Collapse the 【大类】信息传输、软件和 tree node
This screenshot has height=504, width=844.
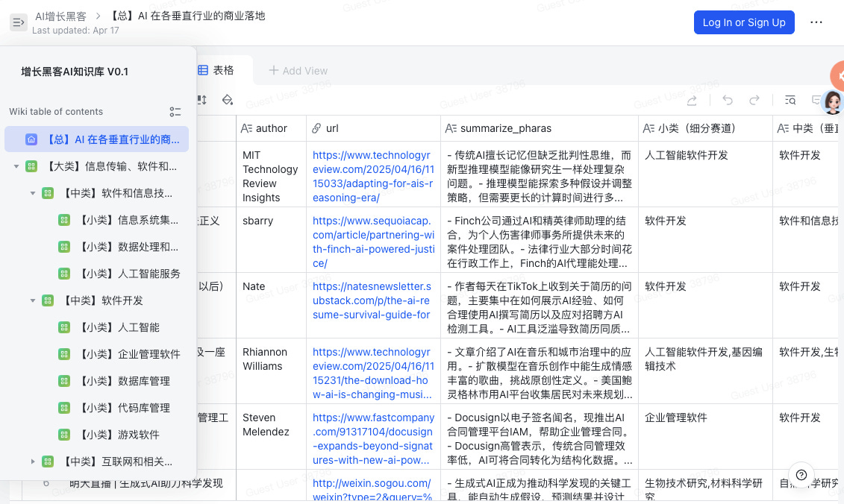point(16,167)
